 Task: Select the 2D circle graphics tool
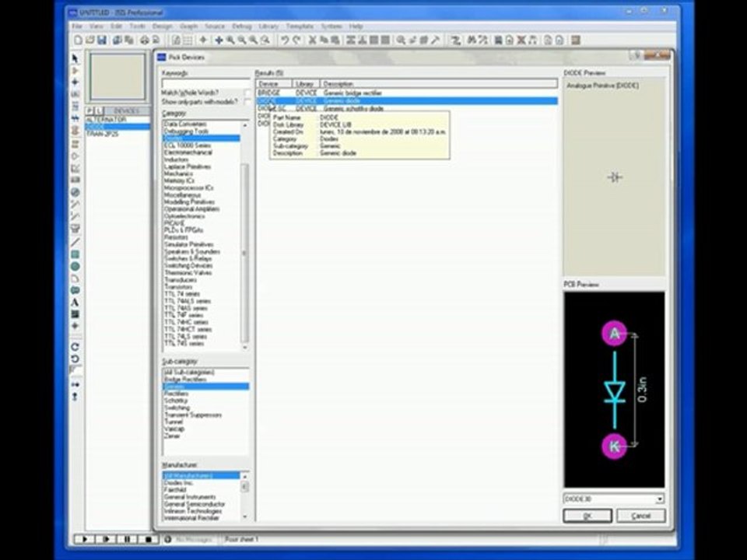pos(75,267)
